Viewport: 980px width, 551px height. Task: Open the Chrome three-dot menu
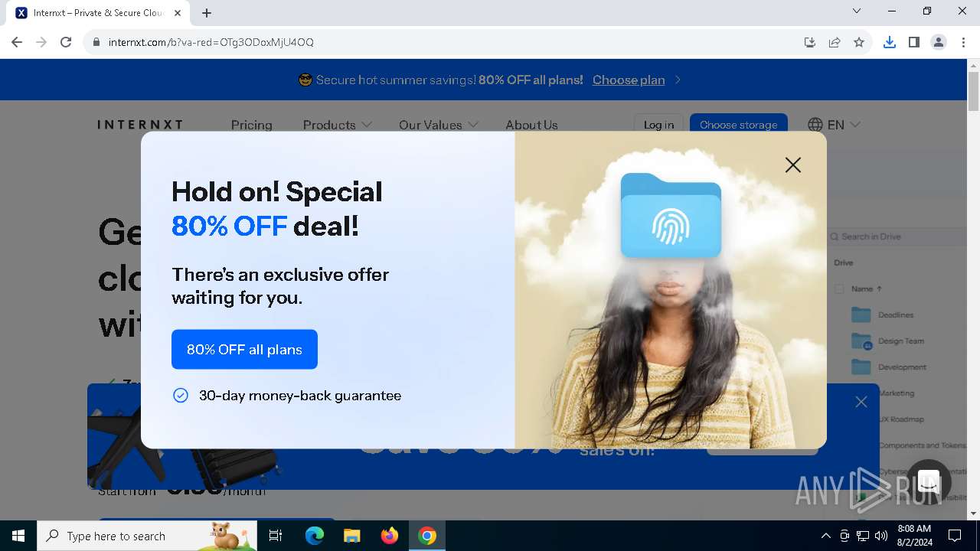[x=963, y=42]
